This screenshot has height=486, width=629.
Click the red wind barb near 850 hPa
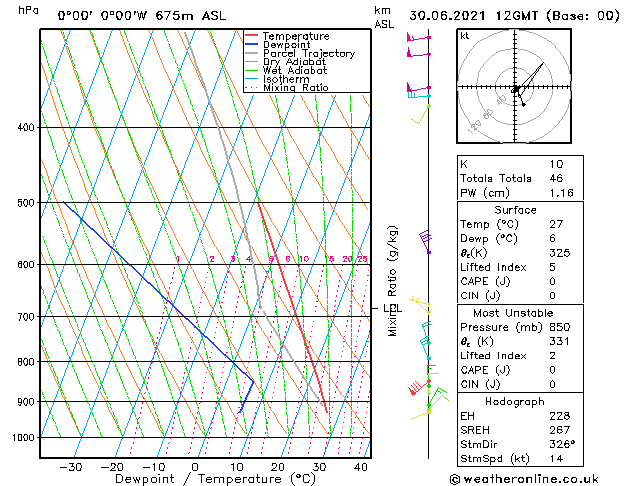[417, 388]
